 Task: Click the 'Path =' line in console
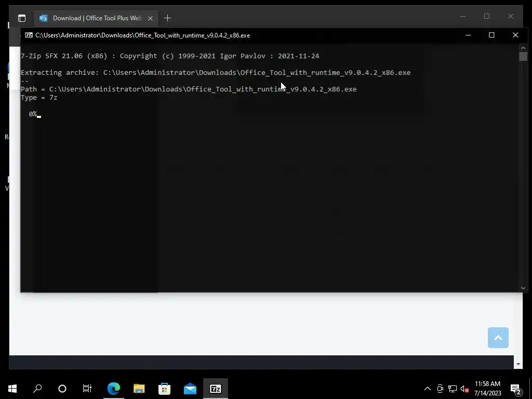click(189, 89)
